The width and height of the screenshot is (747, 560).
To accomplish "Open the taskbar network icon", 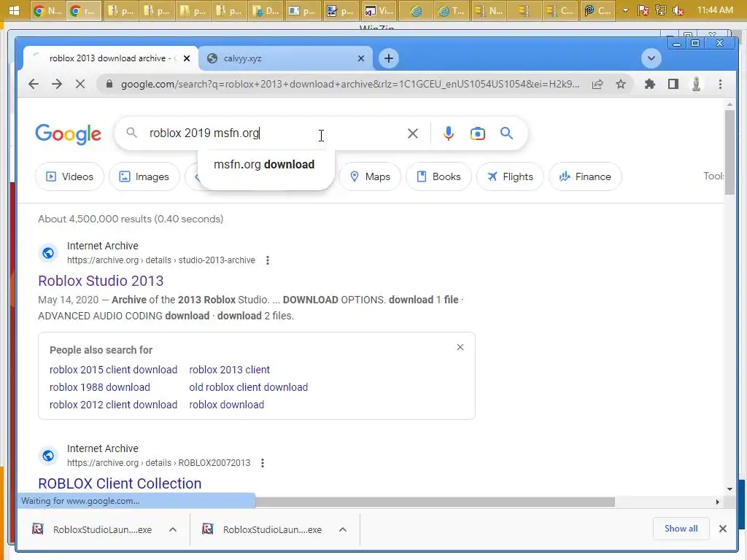I will [660, 10].
